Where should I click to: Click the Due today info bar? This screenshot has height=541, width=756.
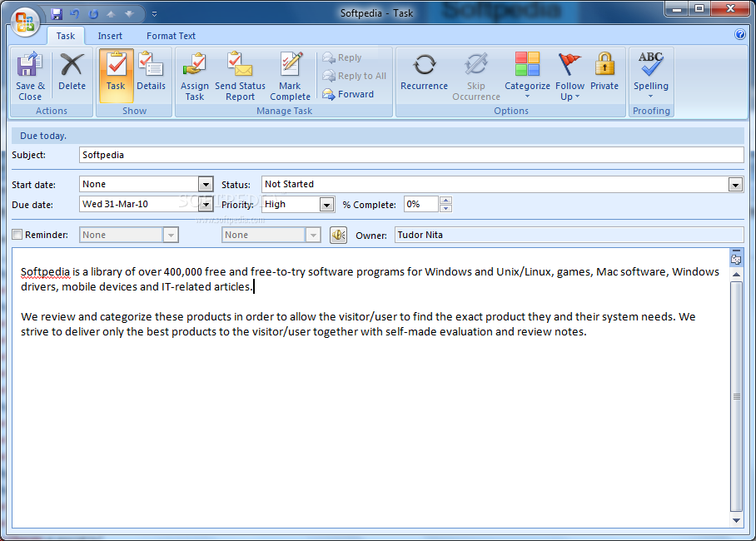point(377,136)
